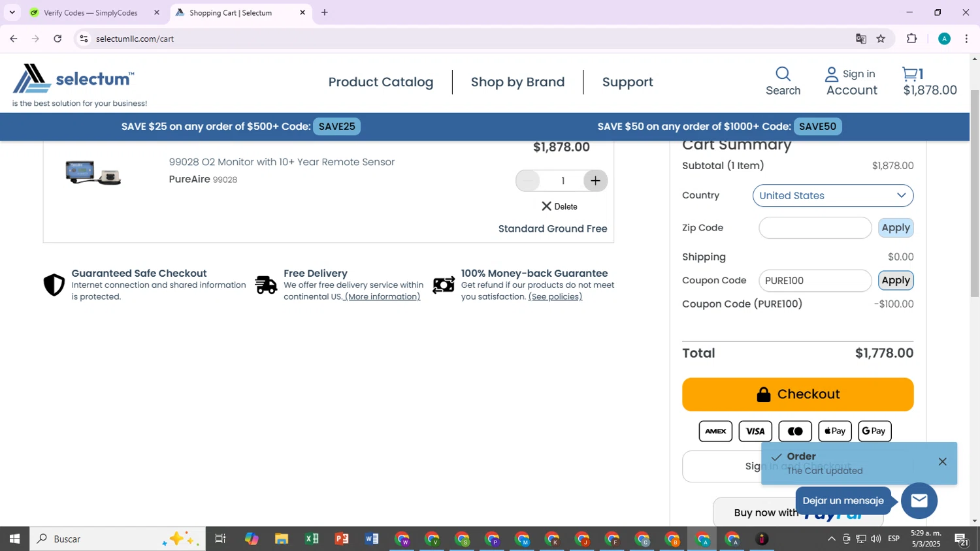The width and height of the screenshot is (980, 551).
Task: Close the SimplyCodes browser tab
Action: [x=157, y=12]
